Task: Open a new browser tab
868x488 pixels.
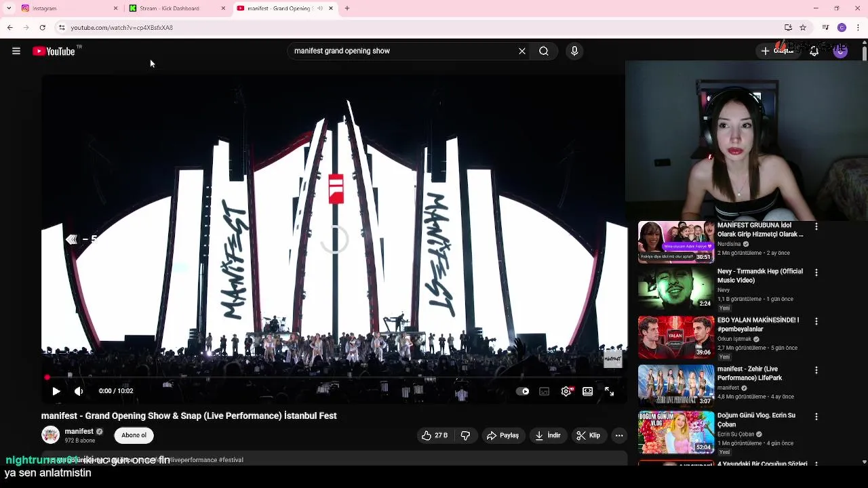Action: [x=347, y=8]
